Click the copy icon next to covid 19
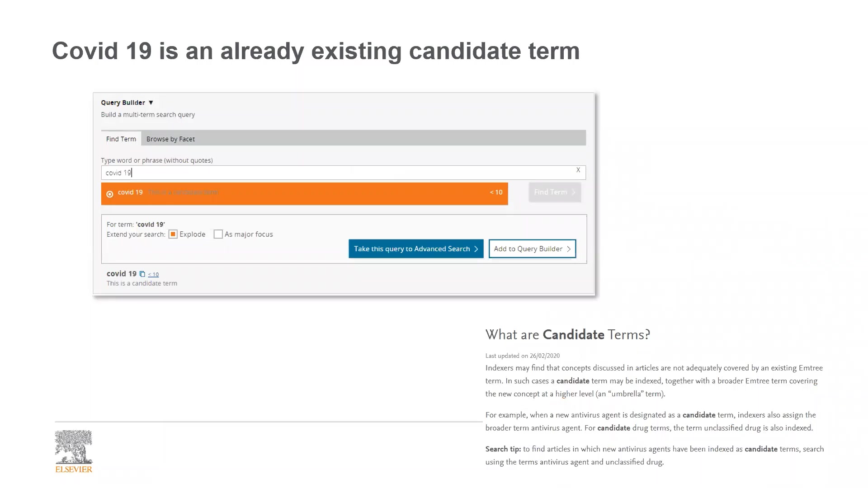This screenshot has height=488, width=868. [143, 273]
